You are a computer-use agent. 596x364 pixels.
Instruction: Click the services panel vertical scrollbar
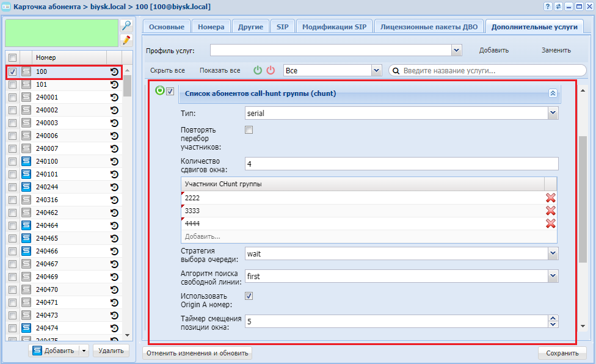[583, 195]
